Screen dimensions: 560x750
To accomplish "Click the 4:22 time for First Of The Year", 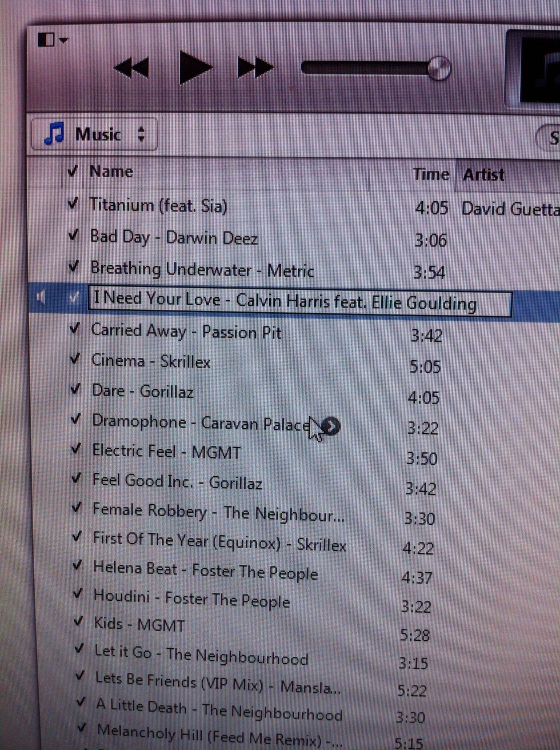I will 418,548.
